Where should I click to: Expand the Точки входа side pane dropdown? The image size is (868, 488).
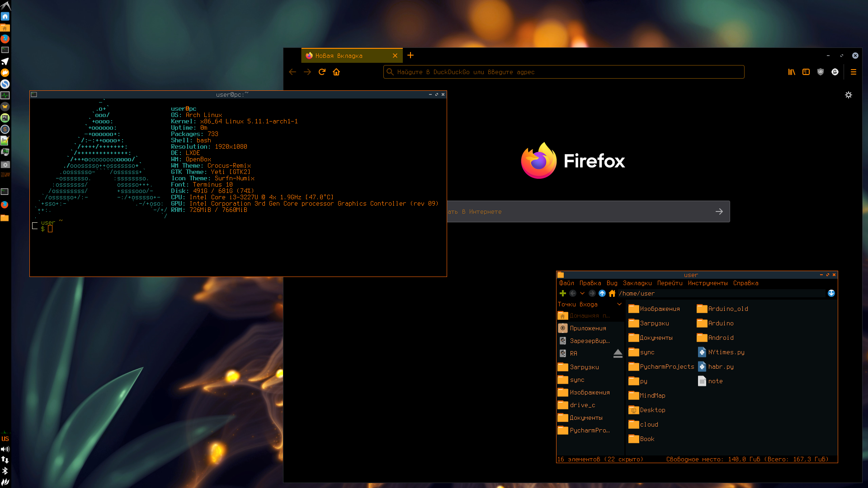click(619, 304)
